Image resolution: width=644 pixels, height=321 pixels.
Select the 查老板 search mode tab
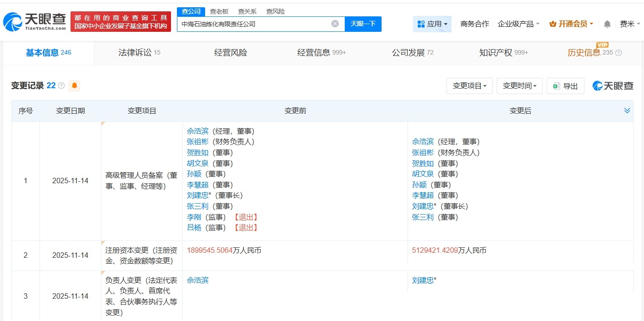pyautogui.click(x=219, y=11)
